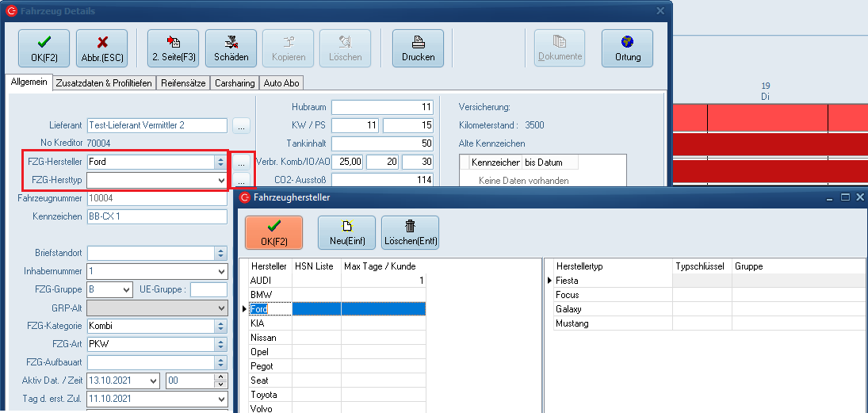Create new manufacturer with Neu(Einf)
This screenshot has height=413, width=868.
point(346,233)
